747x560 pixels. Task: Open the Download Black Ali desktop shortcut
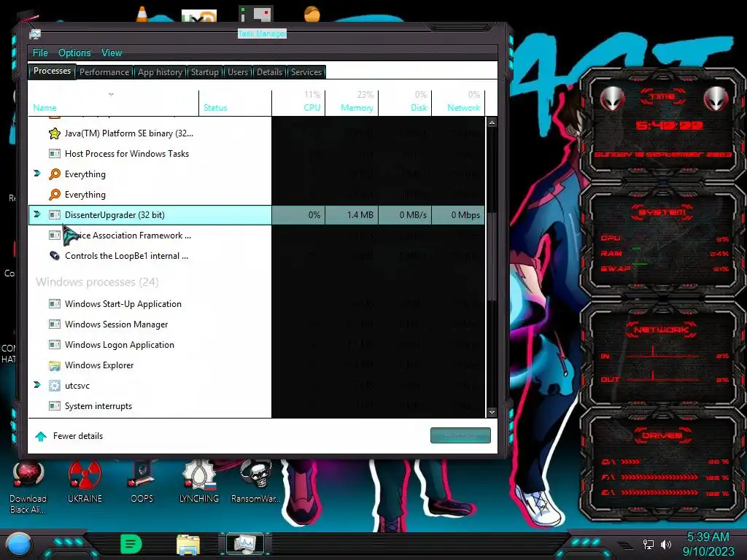tap(28, 486)
